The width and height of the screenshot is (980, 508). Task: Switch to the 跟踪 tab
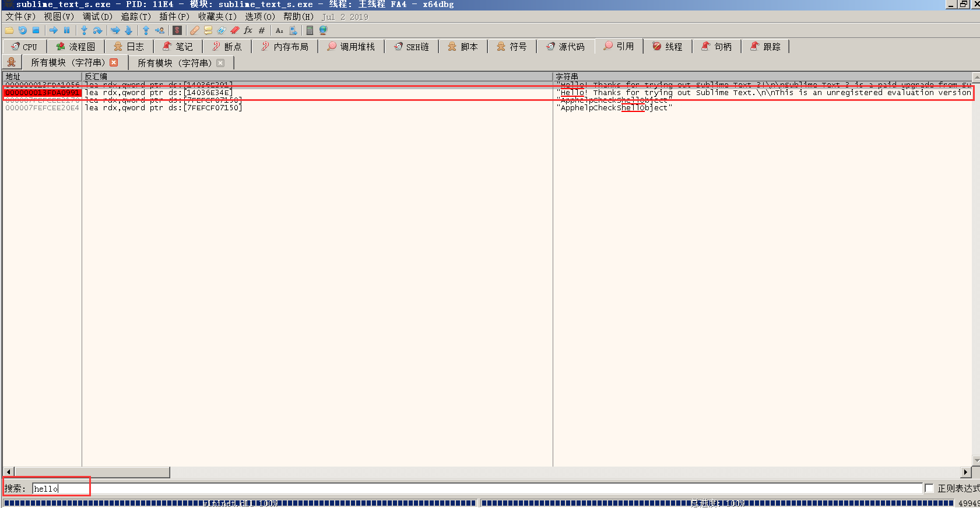pos(766,47)
